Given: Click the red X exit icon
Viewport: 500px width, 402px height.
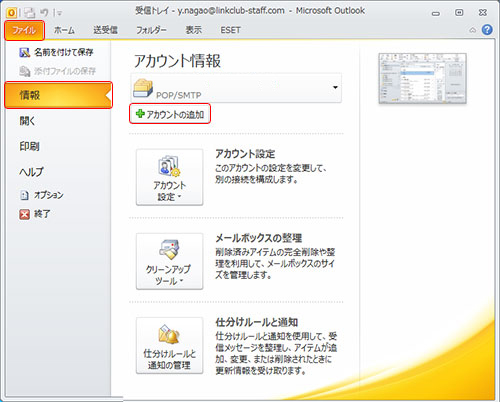Looking at the screenshot, I should [24, 214].
